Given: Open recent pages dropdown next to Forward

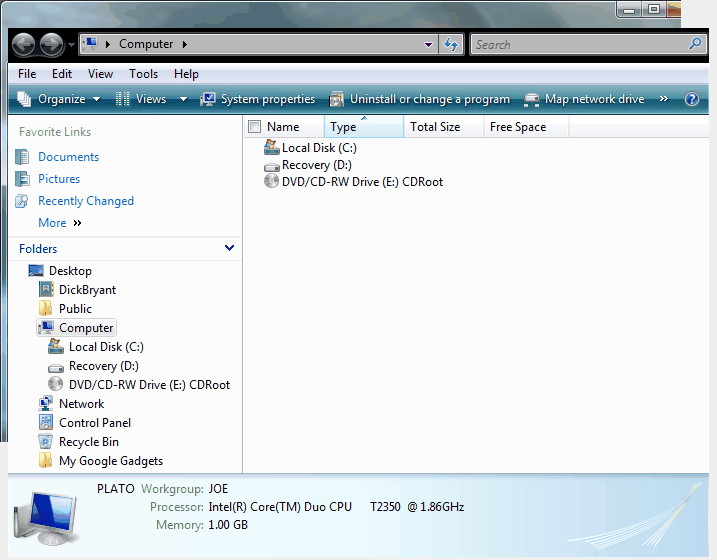Looking at the screenshot, I should click(x=71, y=45).
